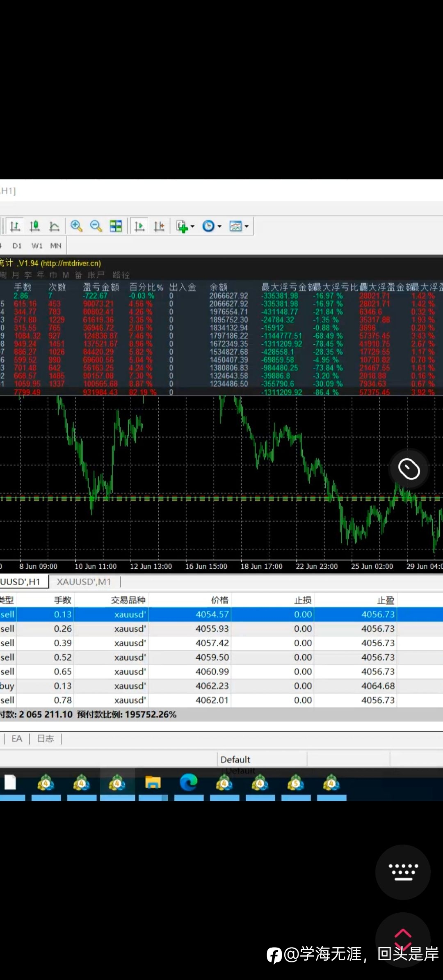This screenshot has width=443, height=980.
Task: Open the 日志 tab
Action: (x=46, y=739)
